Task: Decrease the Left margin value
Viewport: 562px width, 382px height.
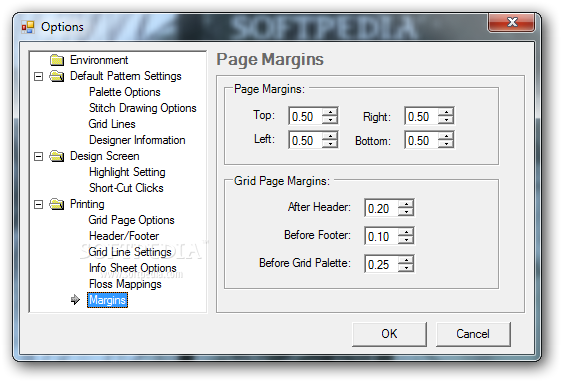Action: coord(330,144)
